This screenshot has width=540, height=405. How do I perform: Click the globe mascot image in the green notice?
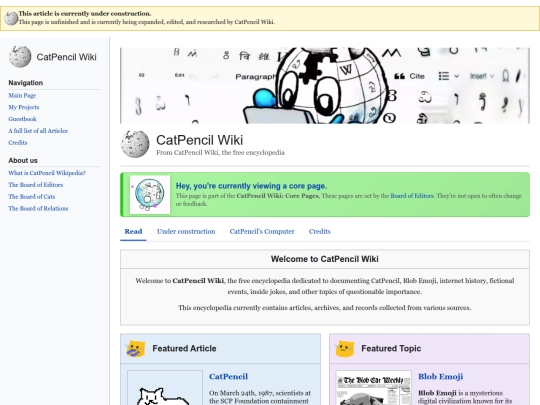pos(150,195)
